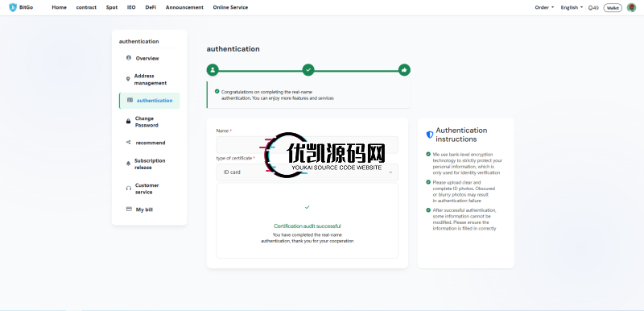Open Online Service in navigation
Viewport: 644px width, 311px height.
(x=230, y=7)
